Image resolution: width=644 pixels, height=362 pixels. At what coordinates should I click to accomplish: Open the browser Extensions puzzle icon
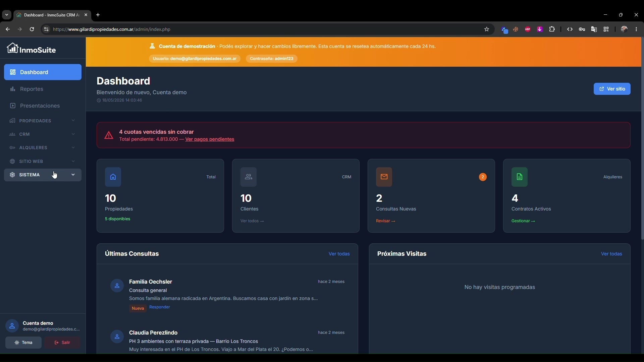[x=552, y=29]
